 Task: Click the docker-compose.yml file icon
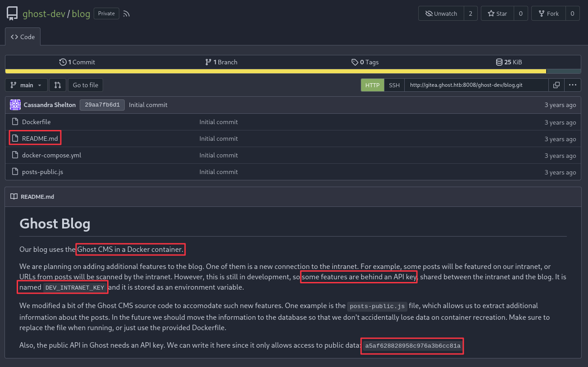point(15,155)
